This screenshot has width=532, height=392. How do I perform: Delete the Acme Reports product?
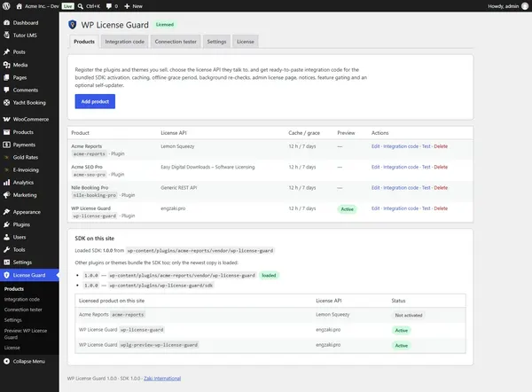[x=441, y=146]
